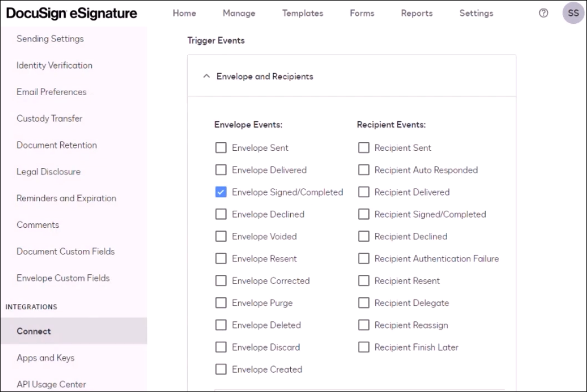Image resolution: width=587 pixels, height=392 pixels.
Task: Uncheck the Envelope Signed/Completed checkbox
Action: (x=221, y=192)
